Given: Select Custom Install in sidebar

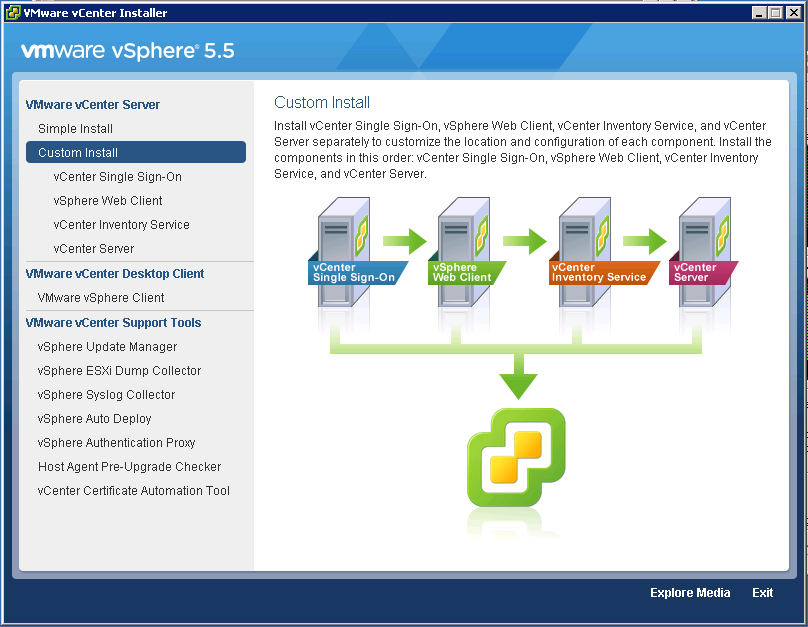Looking at the screenshot, I should tap(136, 152).
